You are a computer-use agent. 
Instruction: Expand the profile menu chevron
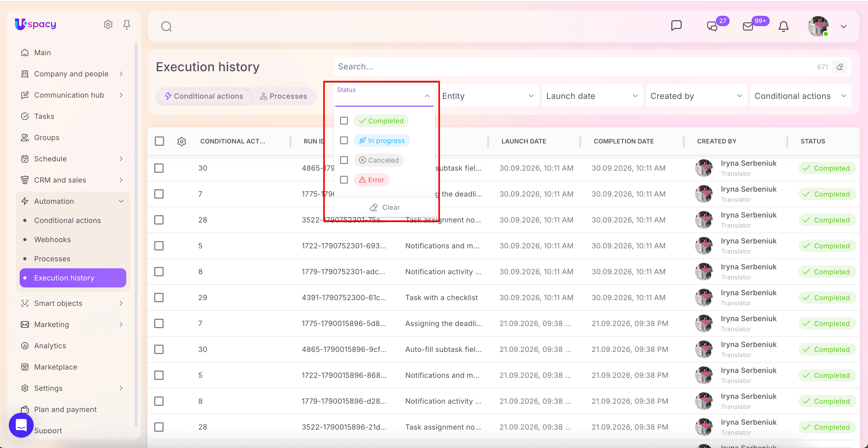click(x=843, y=26)
